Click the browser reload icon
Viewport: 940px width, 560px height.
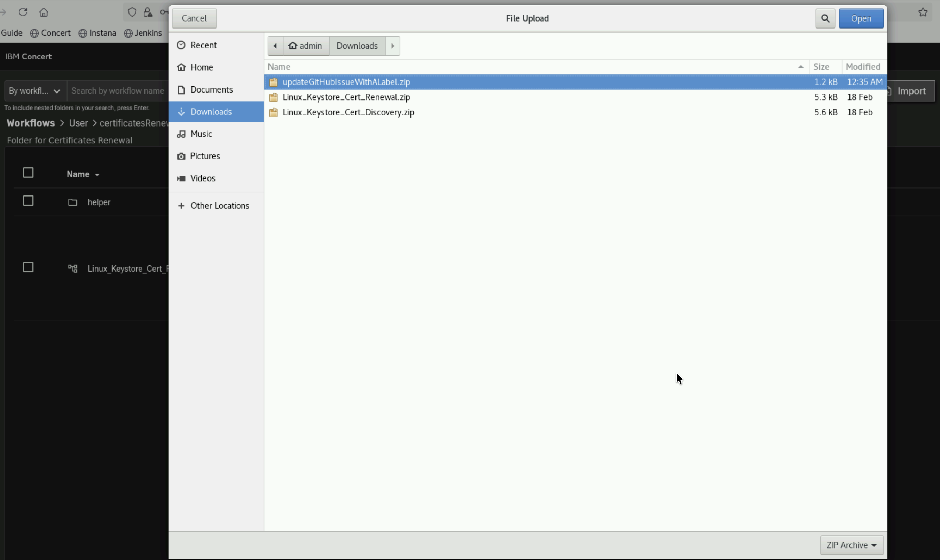[x=23, y=12]
